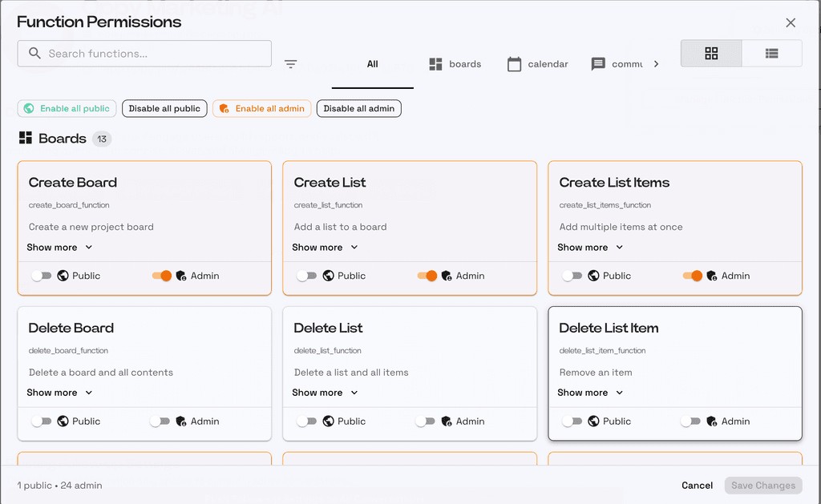Expand Show more on Delete List Item
The height and width of the screenshot is (504, 821).
590,393
